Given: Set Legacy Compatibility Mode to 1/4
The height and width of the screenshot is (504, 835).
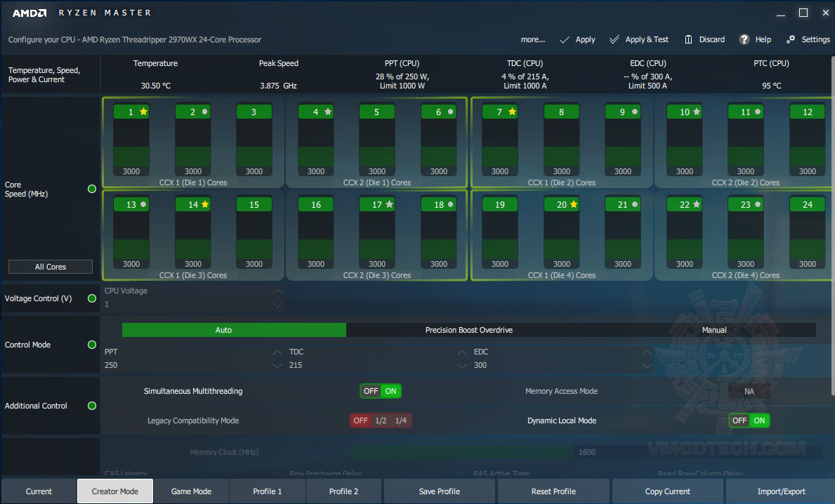Looking at the screenshot, I should click(401, 420).
